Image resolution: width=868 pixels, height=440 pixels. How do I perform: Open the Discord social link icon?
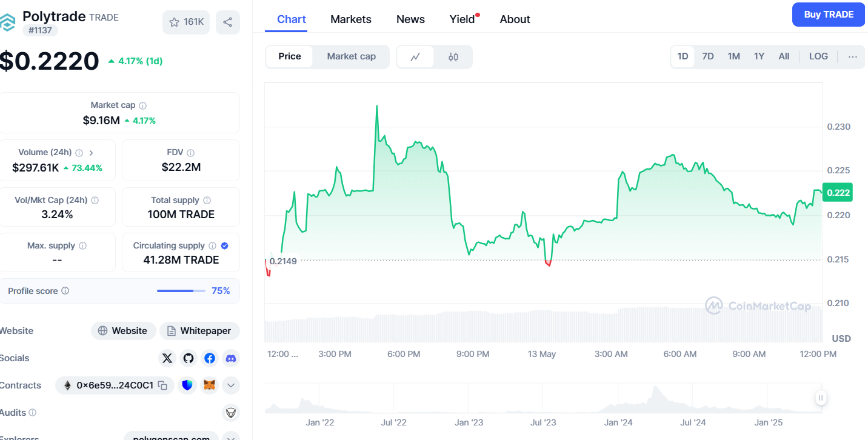click(x=230, y=358)
